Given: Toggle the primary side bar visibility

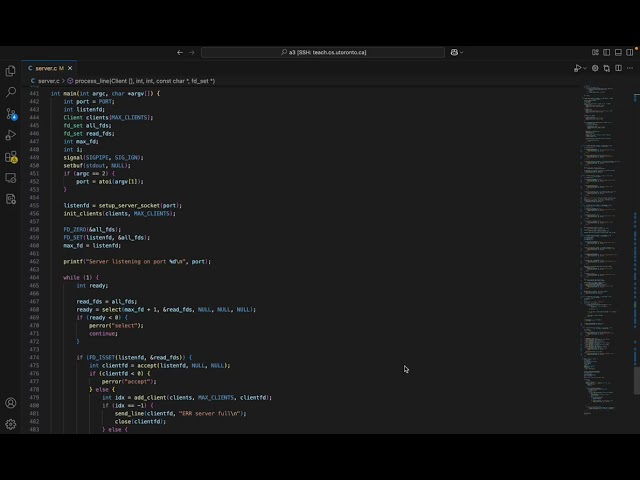Looking at the screenshot, I should [607, 52].
